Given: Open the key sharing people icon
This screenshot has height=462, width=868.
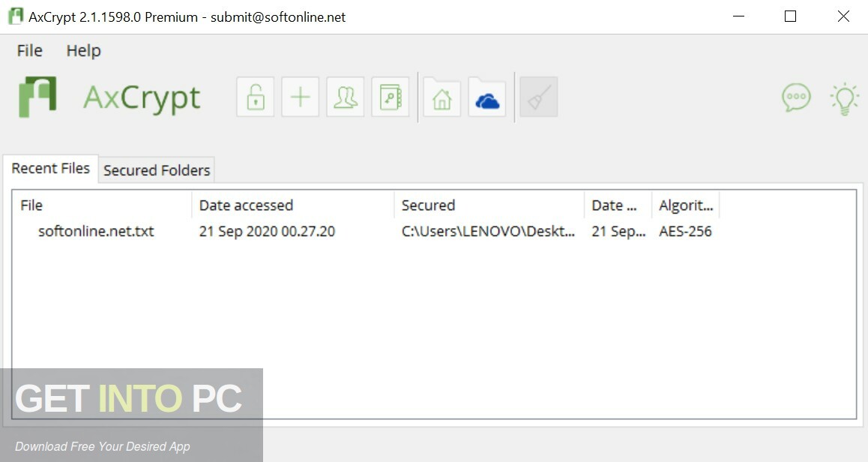Looking at the screenshot, I should [346, 97].
